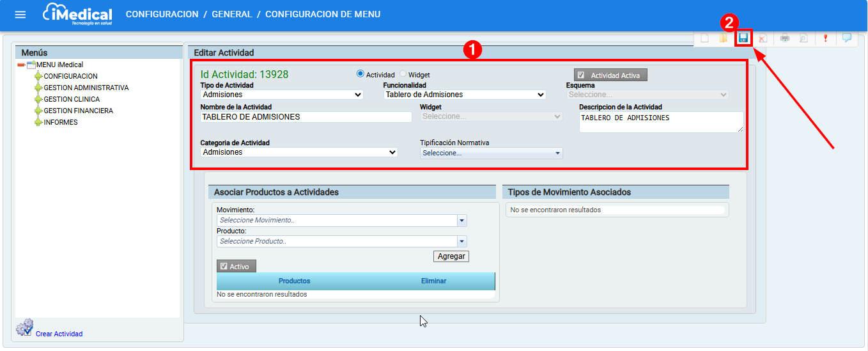Click the Agregar button
This screenshot has width=868, height=351.
click(x=451, y=256)
